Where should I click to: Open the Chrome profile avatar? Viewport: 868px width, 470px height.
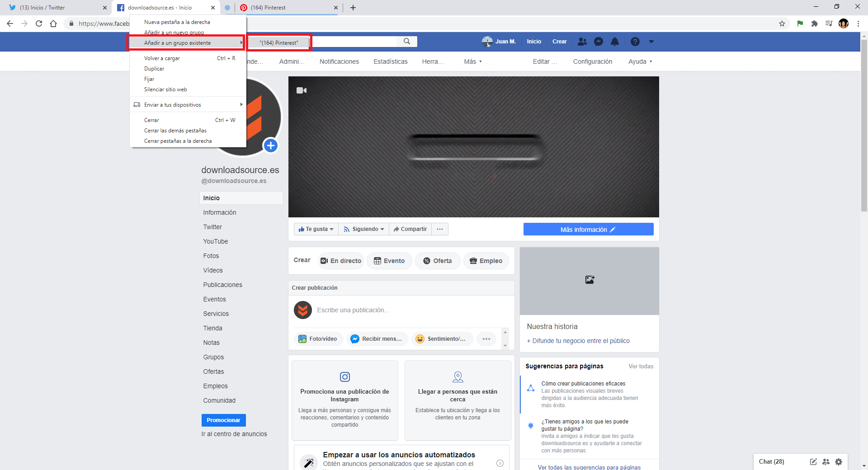[844, 23]
